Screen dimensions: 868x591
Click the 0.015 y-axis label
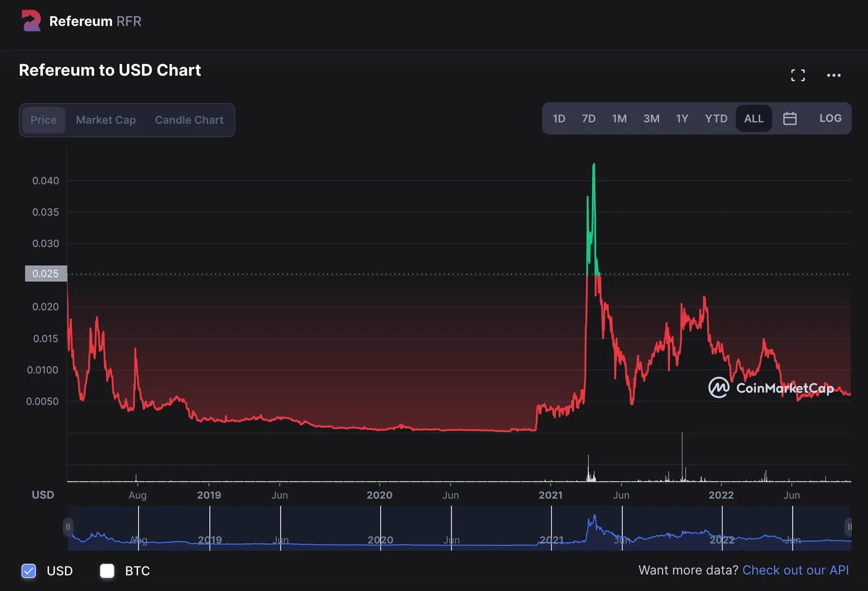[x=46, y=339]
